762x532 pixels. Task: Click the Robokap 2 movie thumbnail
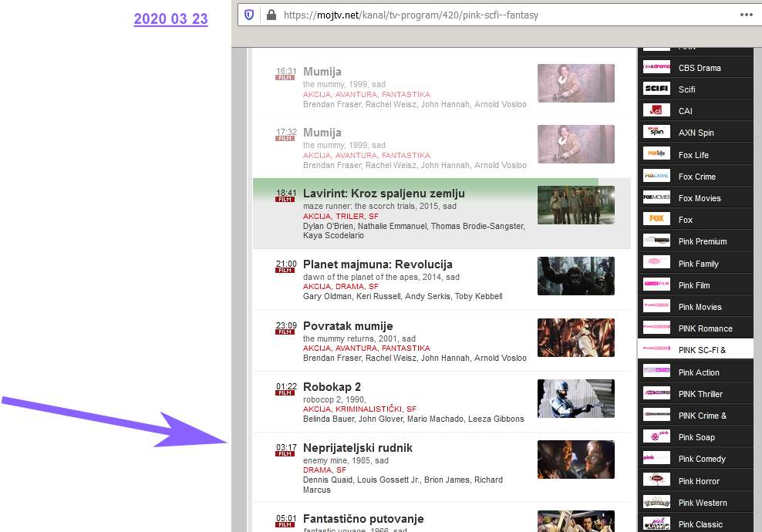(x=575, y=398)
